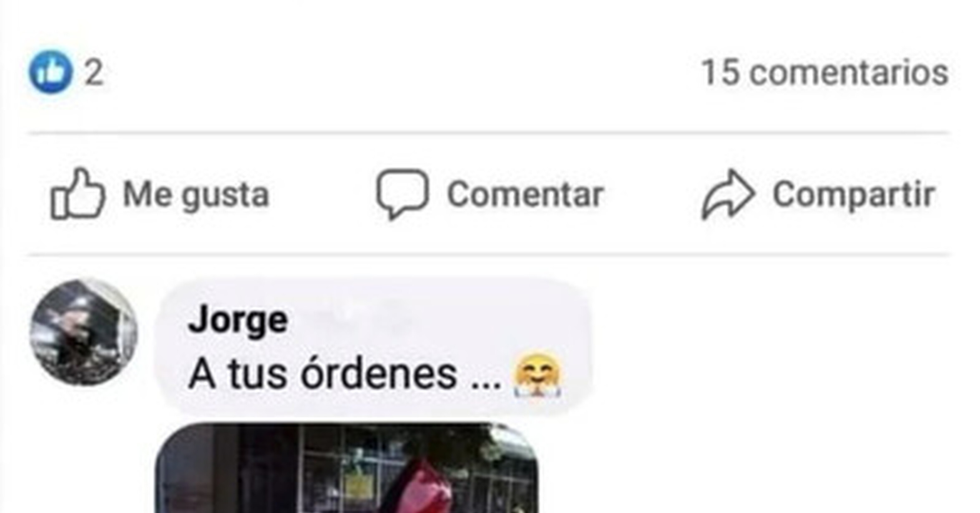Screen dimensions: 980x513
Task: Tap the Me gusta label
Action: 196,195
